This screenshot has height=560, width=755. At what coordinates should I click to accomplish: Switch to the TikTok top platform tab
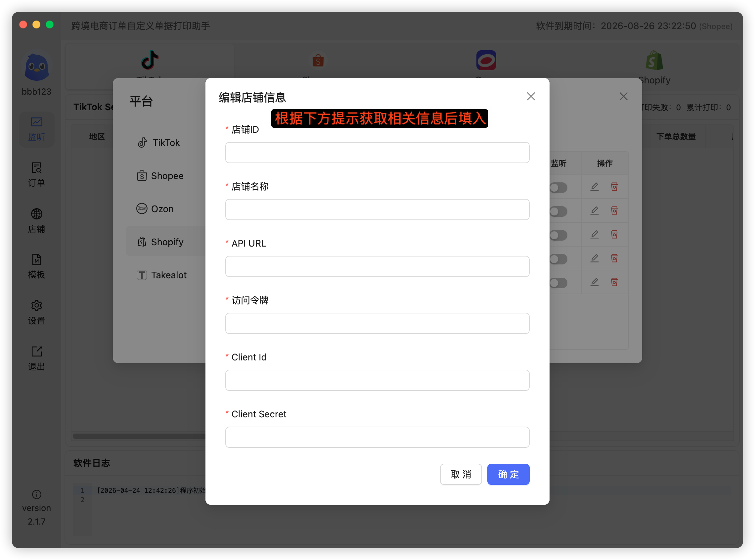pyautogui.click(x=150, y=67)
